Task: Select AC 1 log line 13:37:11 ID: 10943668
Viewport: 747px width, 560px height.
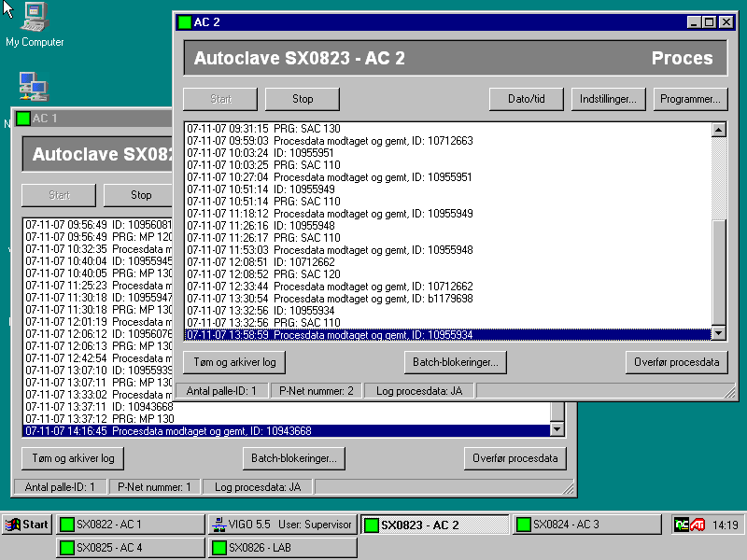Action: [288, 407]
